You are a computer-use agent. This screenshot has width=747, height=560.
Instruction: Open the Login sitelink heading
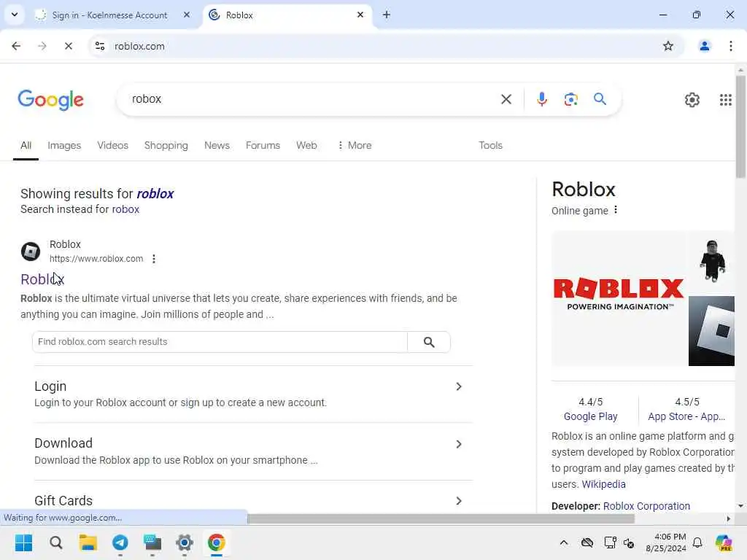pyautogui.click(x=50, y=386)
